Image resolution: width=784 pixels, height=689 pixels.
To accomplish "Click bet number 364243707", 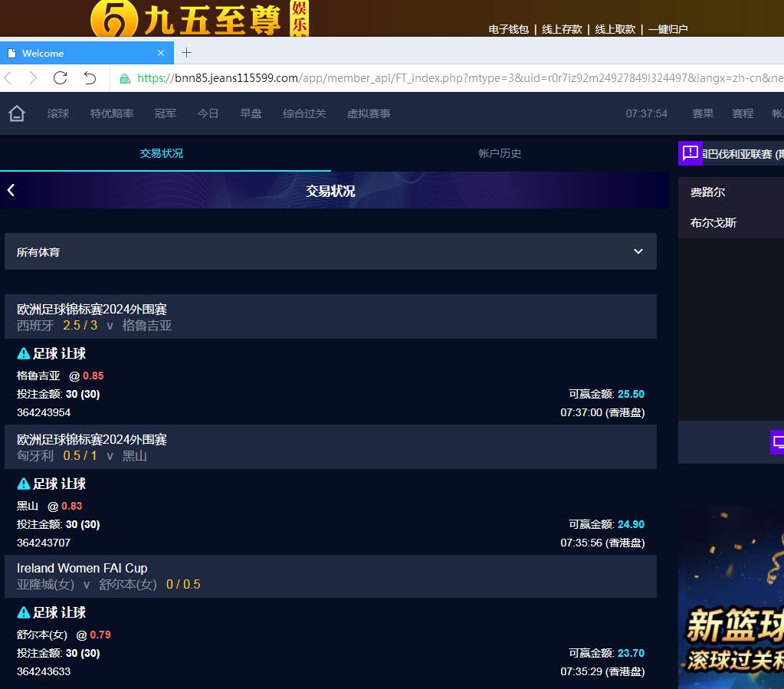I will (44, 543).
